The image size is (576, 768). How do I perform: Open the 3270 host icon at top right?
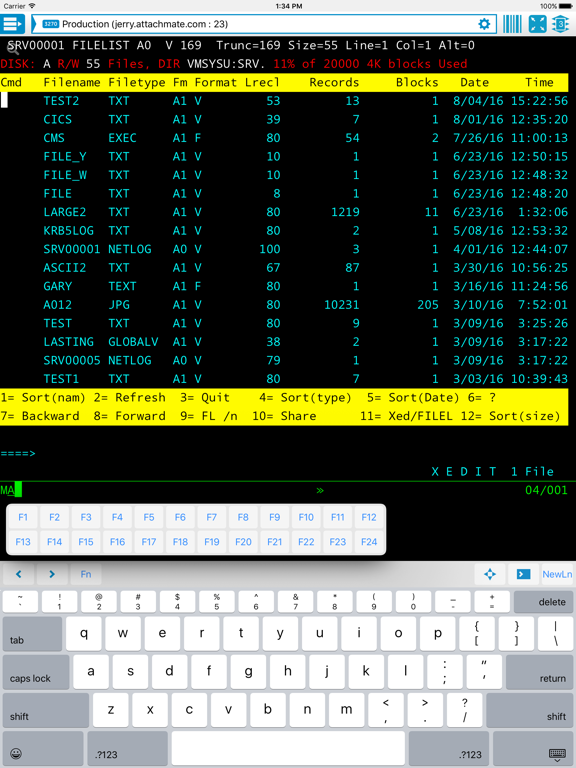[x=561, y=24]
